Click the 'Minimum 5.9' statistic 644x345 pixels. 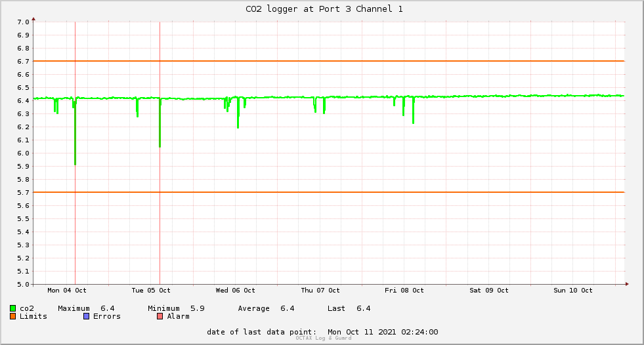[176, 308]
